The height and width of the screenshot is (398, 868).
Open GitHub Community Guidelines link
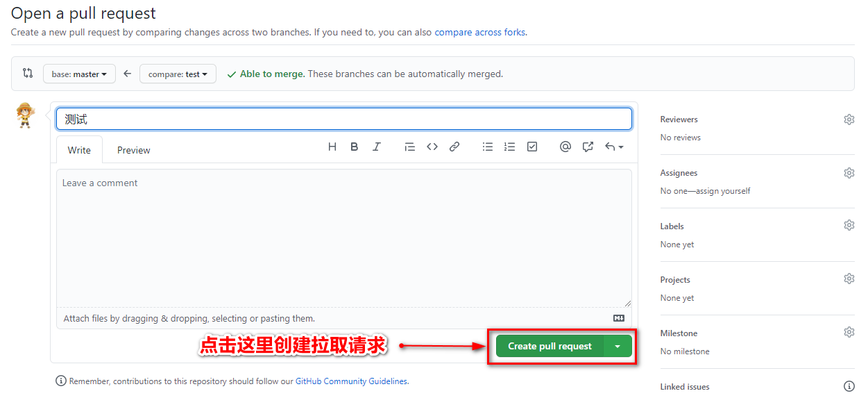click(x=351, y=381)
